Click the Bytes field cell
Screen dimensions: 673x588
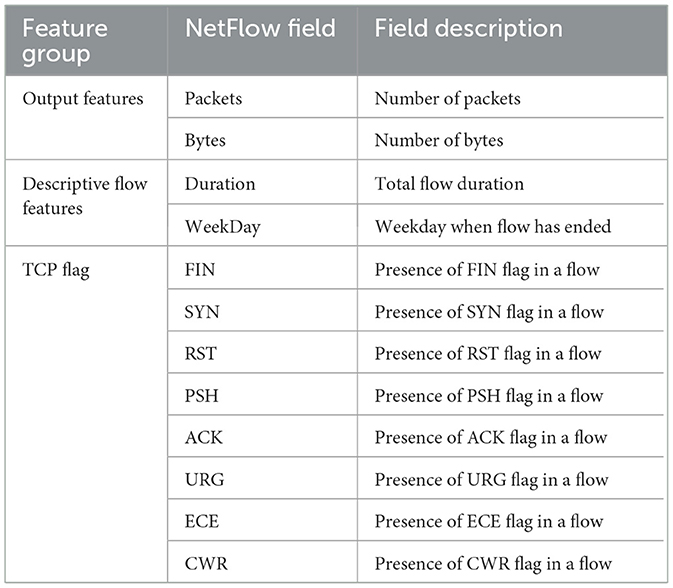[206, 140]
